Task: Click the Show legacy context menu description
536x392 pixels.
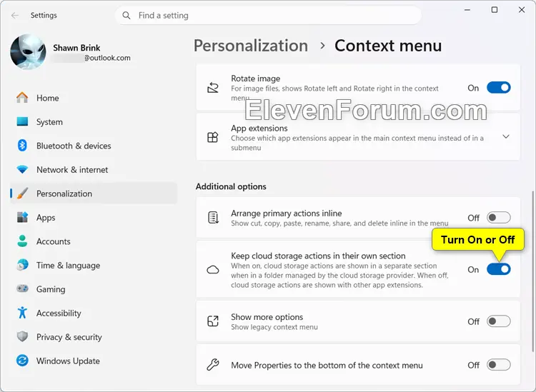Action: point(274,327)
